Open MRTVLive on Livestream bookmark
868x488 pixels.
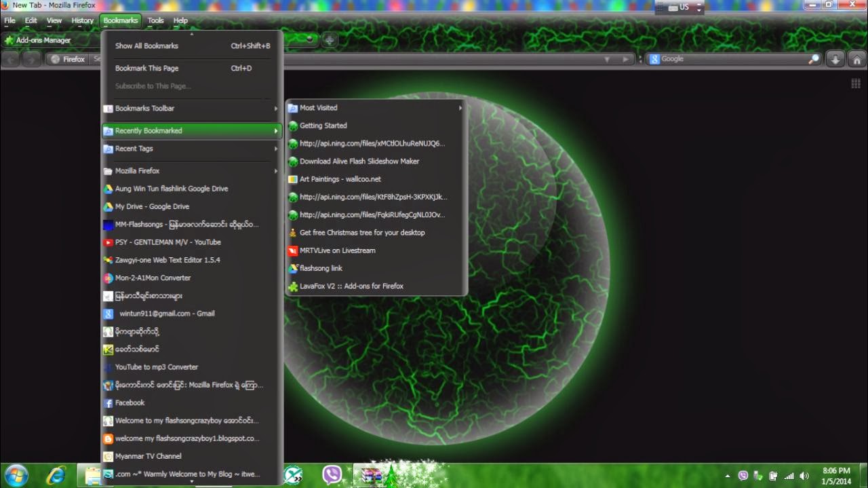point(376,250)
